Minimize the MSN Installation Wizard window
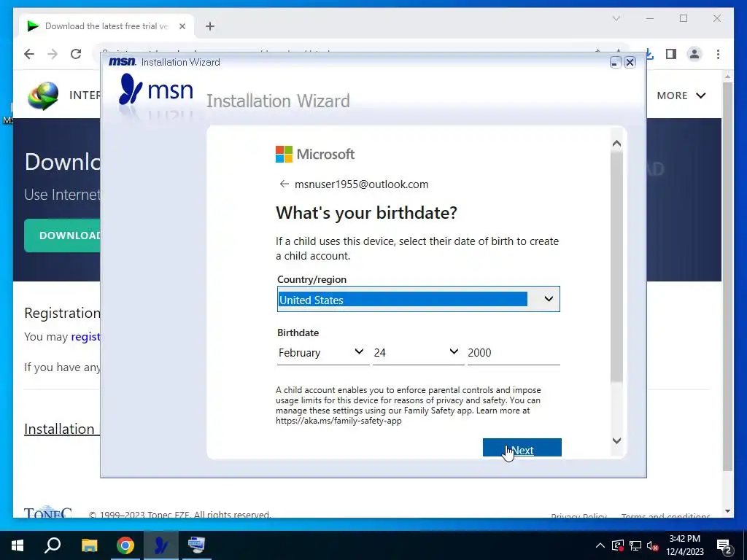The height and width of the screenshot is (560, 747). click(x=616, y=63)
